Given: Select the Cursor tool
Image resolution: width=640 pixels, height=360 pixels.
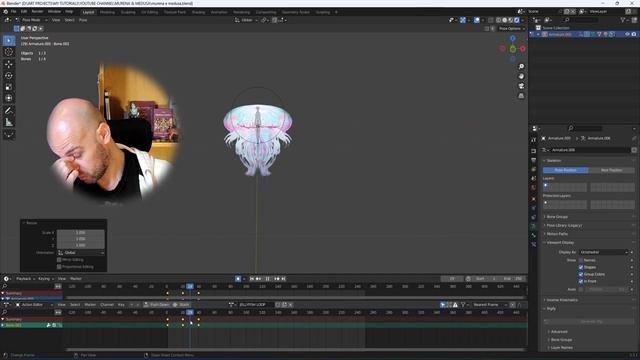Looking at the screenshot, I should coord(9,52).
